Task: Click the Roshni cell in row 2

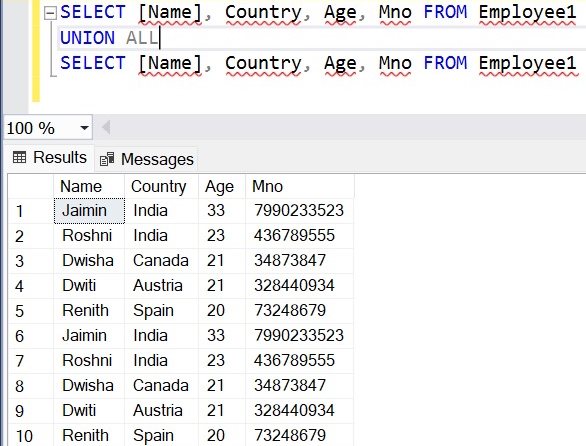Action: [x=89, y=236]
